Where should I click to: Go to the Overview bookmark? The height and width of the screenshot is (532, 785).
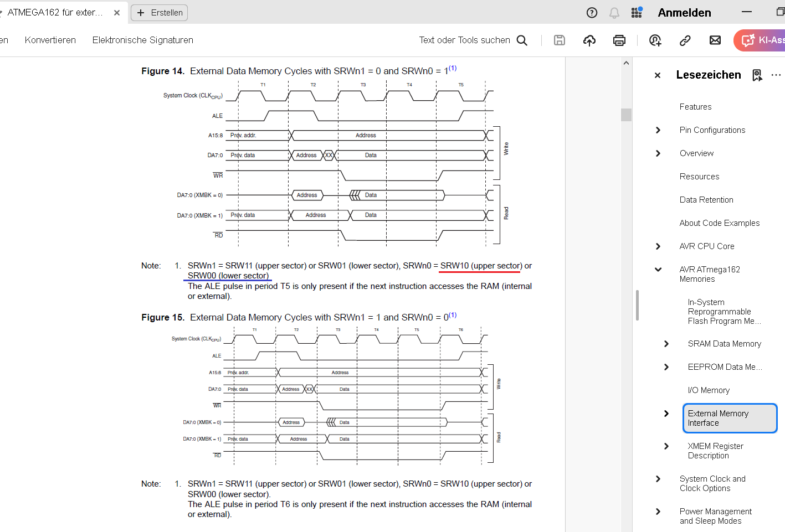click(697, 153)
